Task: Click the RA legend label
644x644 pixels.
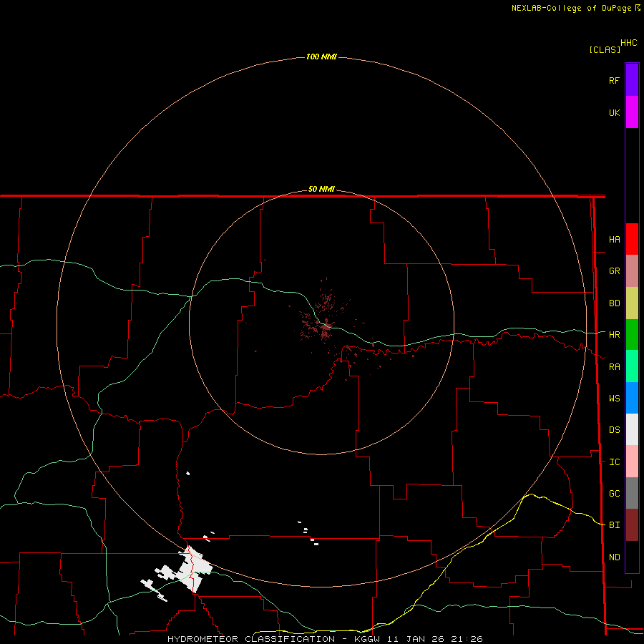Action: pos(614,367)
